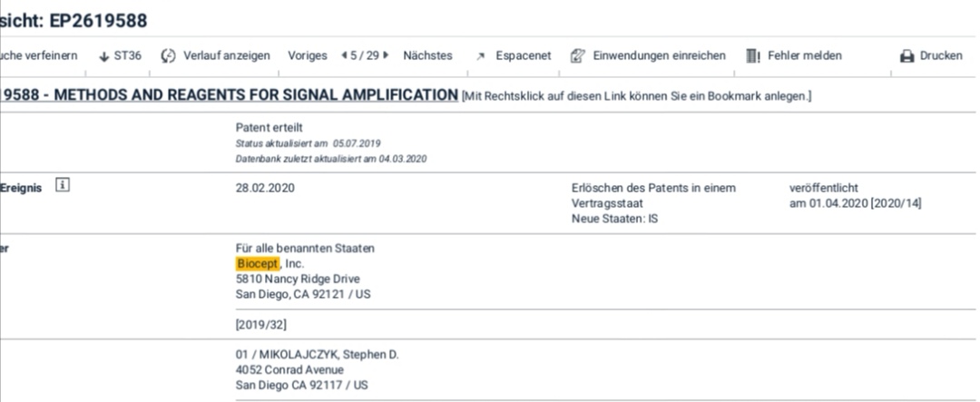The height and width of the screenshot is (402, 980).
Task: Open the Espacenet text link
Action: [524, 56]
